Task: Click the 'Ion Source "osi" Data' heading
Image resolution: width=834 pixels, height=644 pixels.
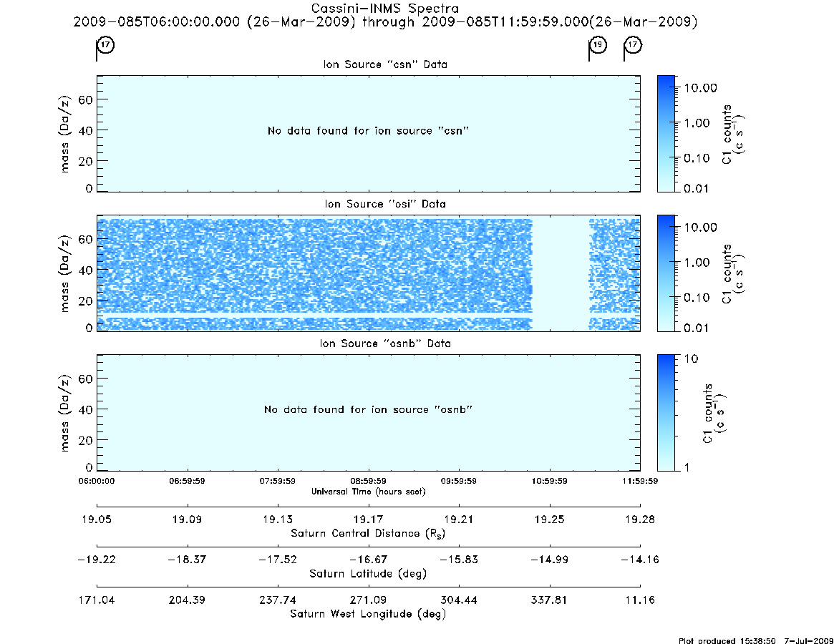Action: click(385, 204)
